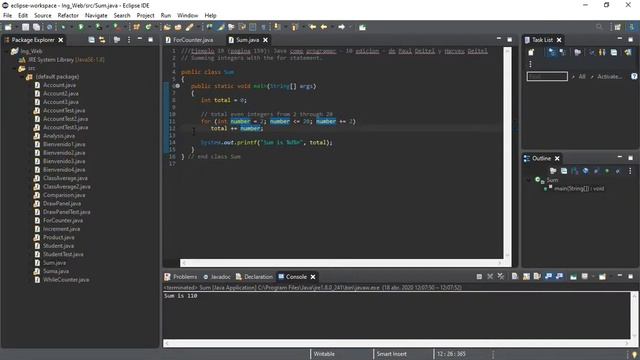Viewport: 640px width, 360px height.
Task: Collapse the src folder node
Action: coord(15,68)
